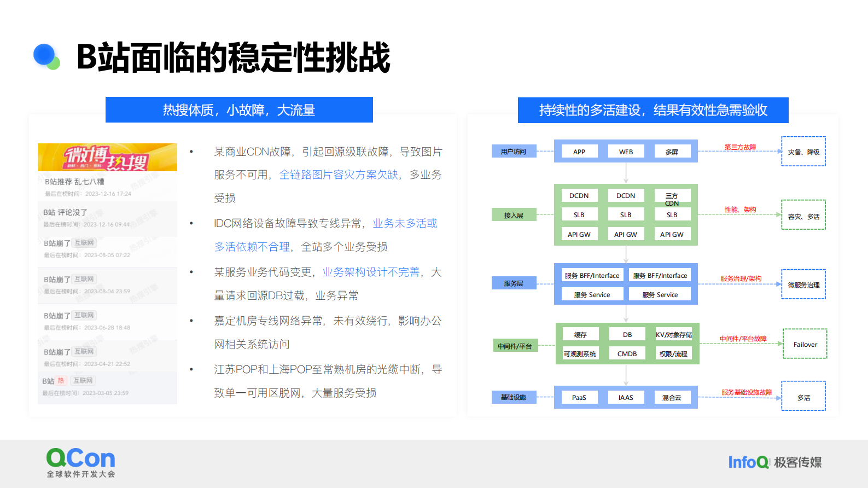Click the 基础设施 layer label

point(514,397)
